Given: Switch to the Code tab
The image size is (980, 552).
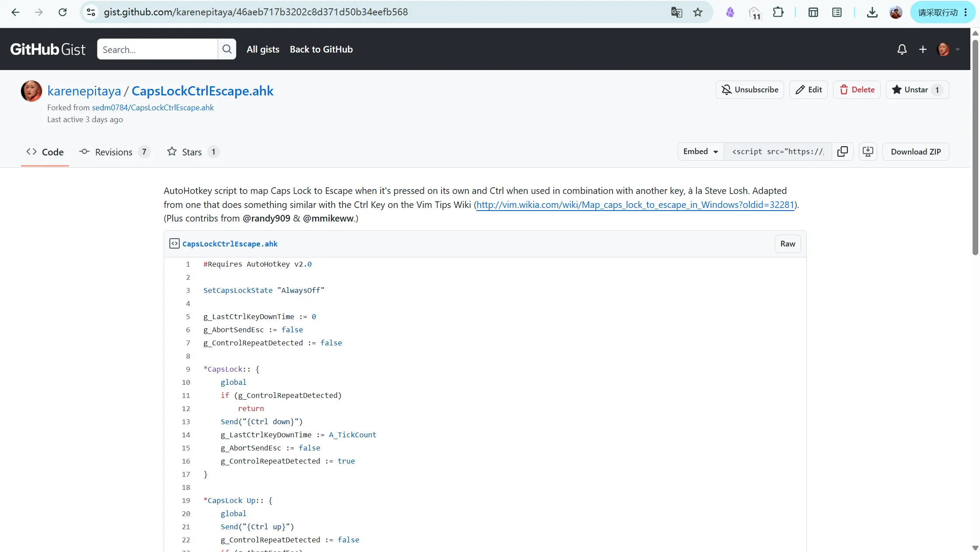Looking at the screenshot, I should tap(45, 152).
